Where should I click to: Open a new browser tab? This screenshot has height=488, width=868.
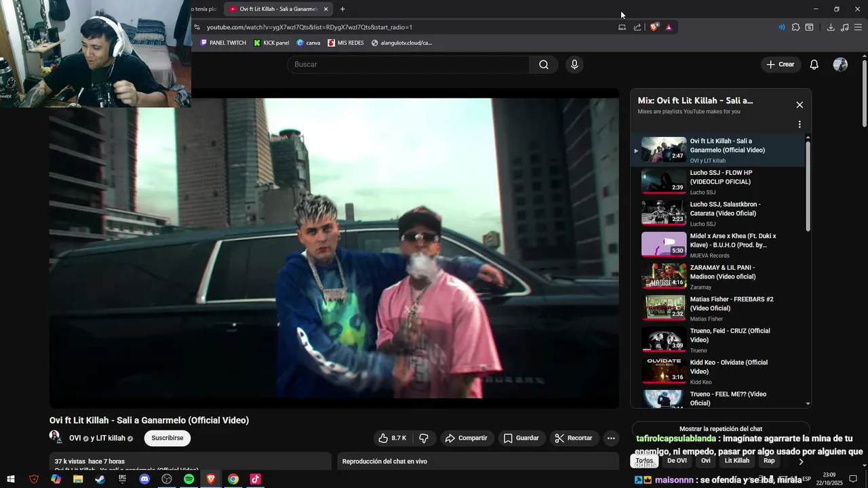342,9
